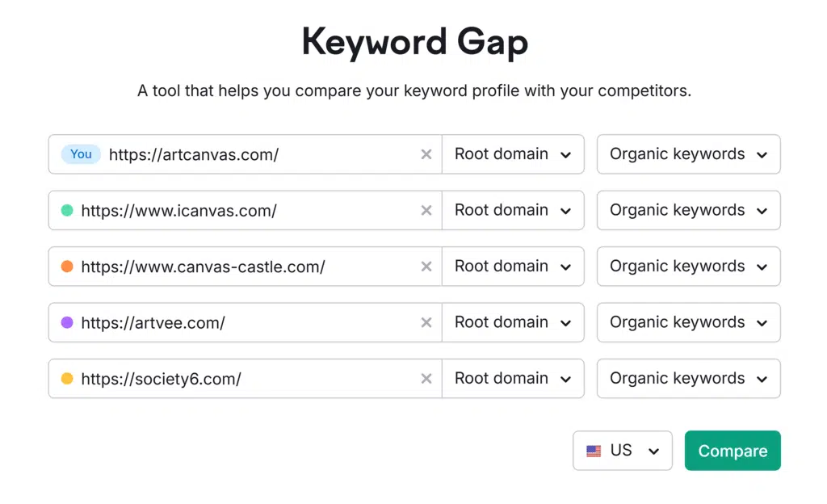Expand Organic keywords dropdown for icanvas.com

pos(688,211)
